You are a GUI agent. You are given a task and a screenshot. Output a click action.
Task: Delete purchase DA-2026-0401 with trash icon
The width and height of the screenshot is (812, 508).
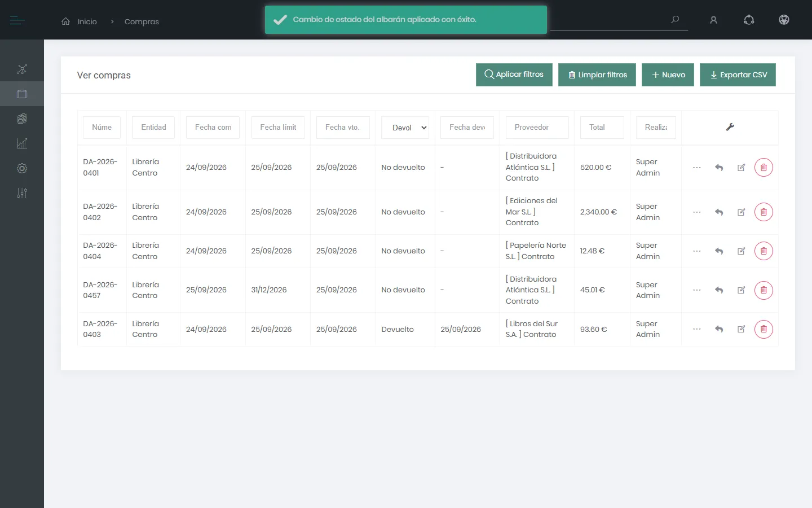(764, 168)
